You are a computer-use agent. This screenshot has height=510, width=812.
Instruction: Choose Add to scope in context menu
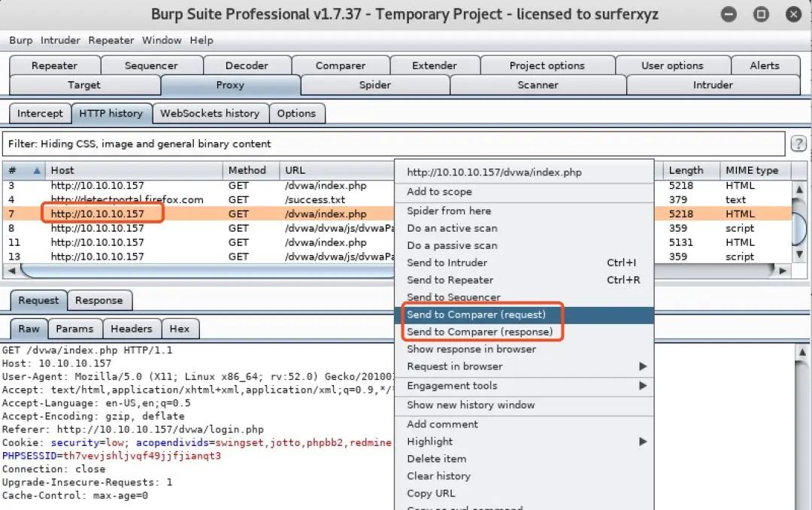[x=524, y=192]
